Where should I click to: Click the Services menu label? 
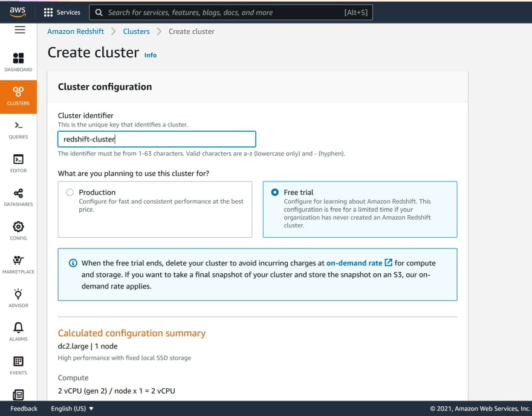(x=68, y=13)
